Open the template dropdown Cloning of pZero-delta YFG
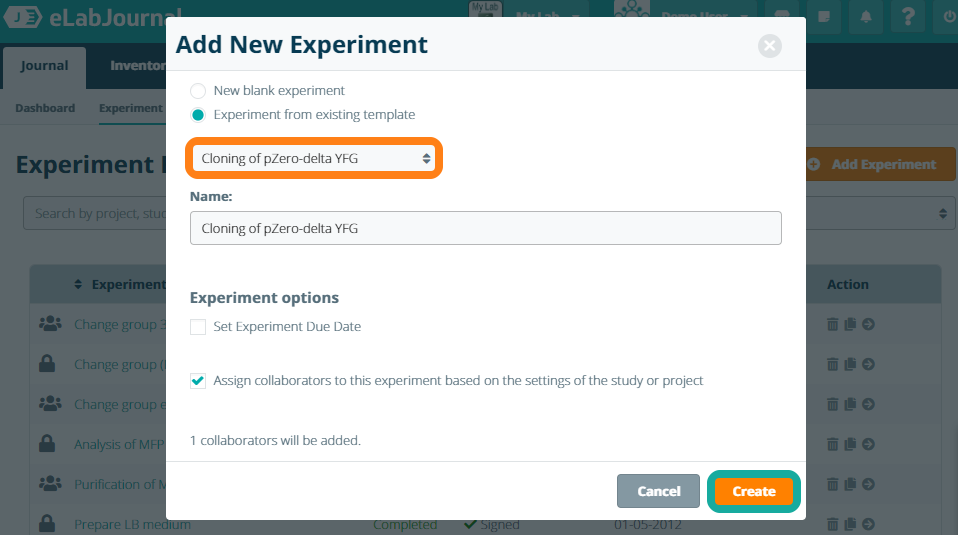Image resolution: width=958 pixels, height=535 pixels. [315, 158]
